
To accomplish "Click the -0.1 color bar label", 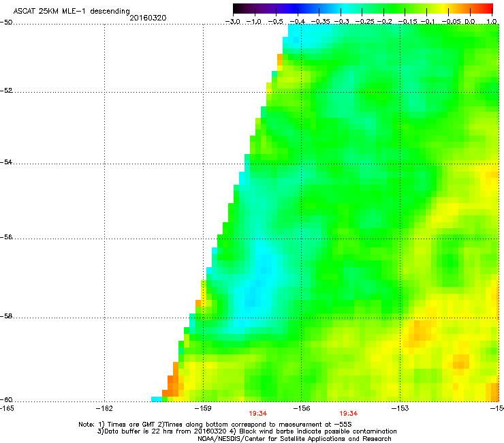I will tap(428, 22).
